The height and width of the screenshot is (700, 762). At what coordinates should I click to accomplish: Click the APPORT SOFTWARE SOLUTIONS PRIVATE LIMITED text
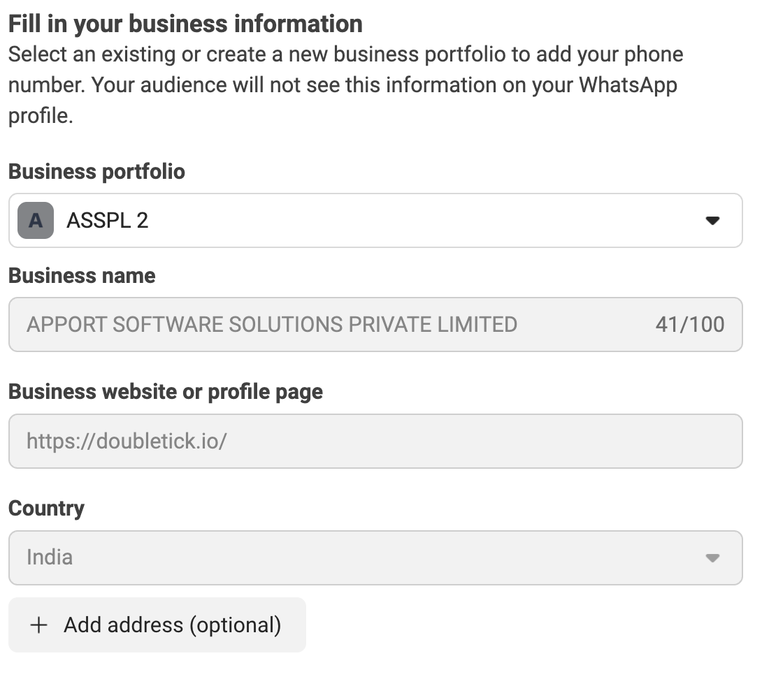(271, 325)
